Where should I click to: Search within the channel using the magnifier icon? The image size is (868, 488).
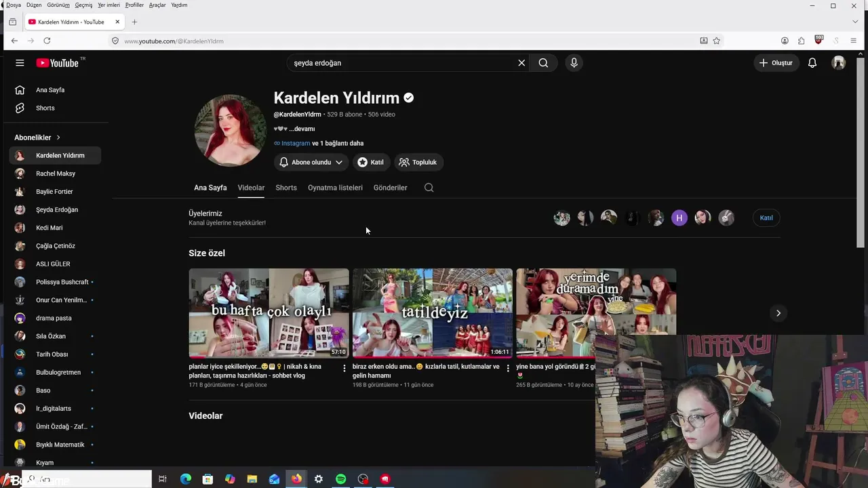429,188
